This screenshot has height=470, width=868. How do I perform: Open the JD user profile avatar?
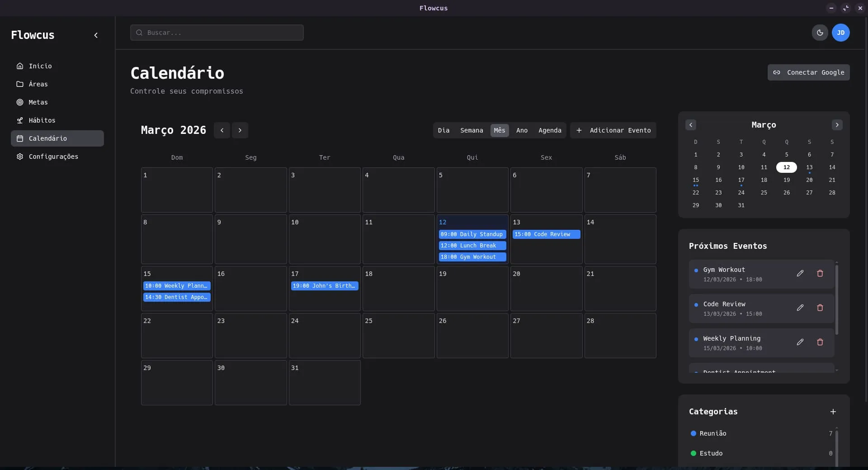[841, 33]
